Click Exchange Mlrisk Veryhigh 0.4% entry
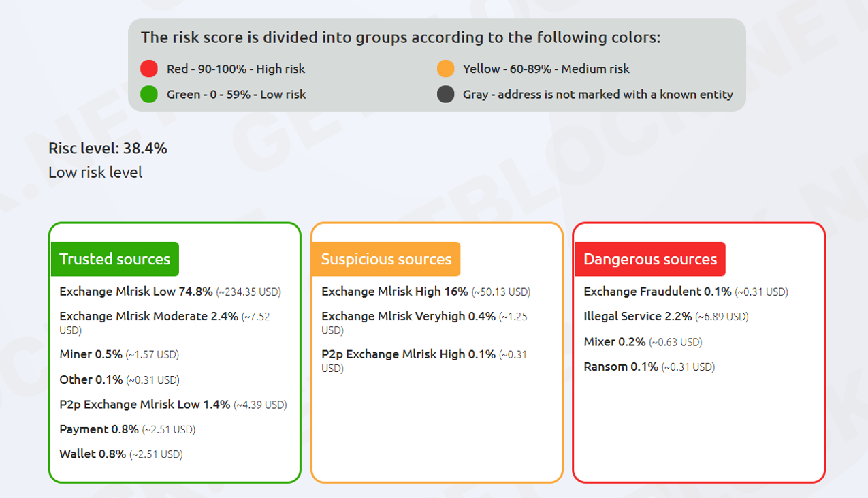Image resolution: width=868 pixels, height=498 pixels. 424,323
